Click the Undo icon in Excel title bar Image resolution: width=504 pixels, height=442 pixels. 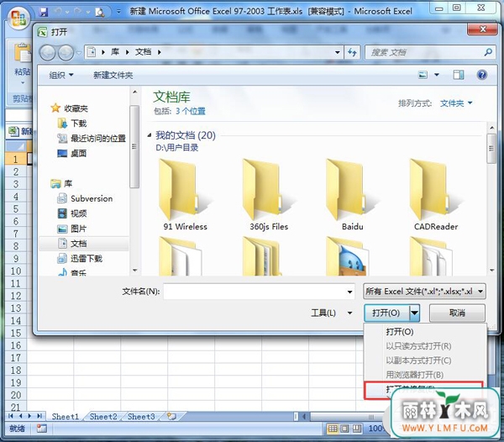tap(59, 12)
